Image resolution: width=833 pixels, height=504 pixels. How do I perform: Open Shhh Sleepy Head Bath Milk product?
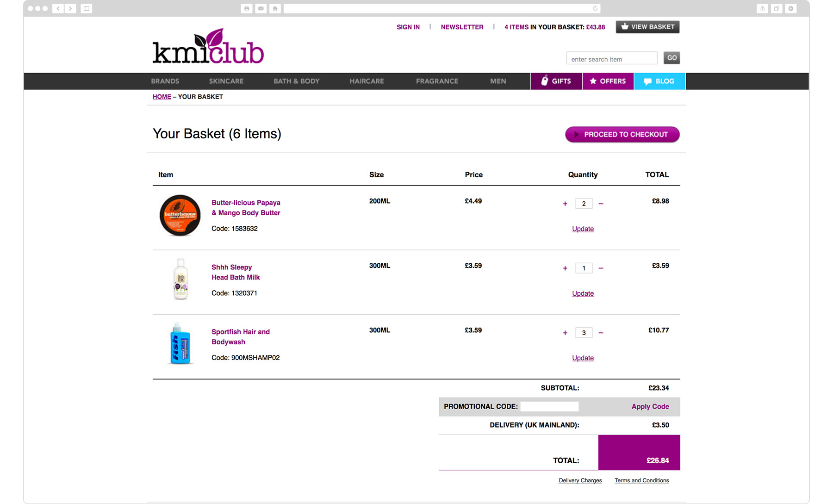pyautogui.click(x=236, y=272)
